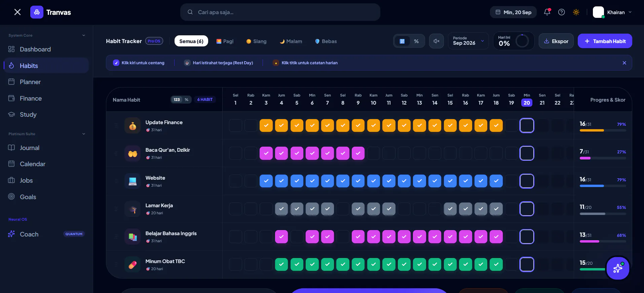The image size is (644, 293).
Task: Check Website for day 20
Action: pos(527,181)
